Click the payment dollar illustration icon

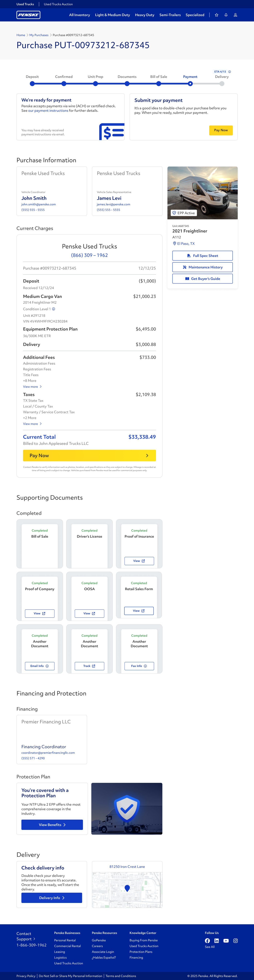coord(112,132)
